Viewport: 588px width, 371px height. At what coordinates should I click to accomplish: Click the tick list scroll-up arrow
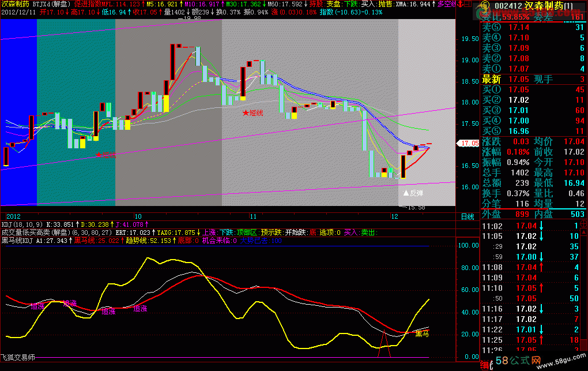pos(583,232)
